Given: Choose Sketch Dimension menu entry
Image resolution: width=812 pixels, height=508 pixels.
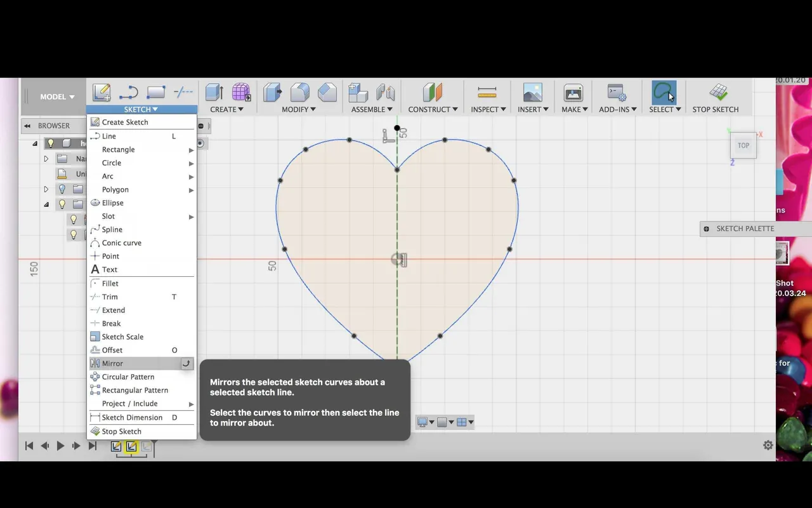Looking at the screenshot, I should [x=141, y=417].
